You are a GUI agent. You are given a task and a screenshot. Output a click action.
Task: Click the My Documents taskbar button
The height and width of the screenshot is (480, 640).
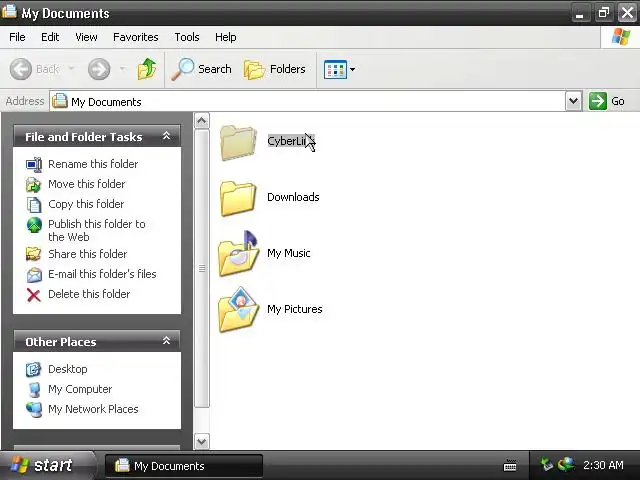tap(184, 466)
